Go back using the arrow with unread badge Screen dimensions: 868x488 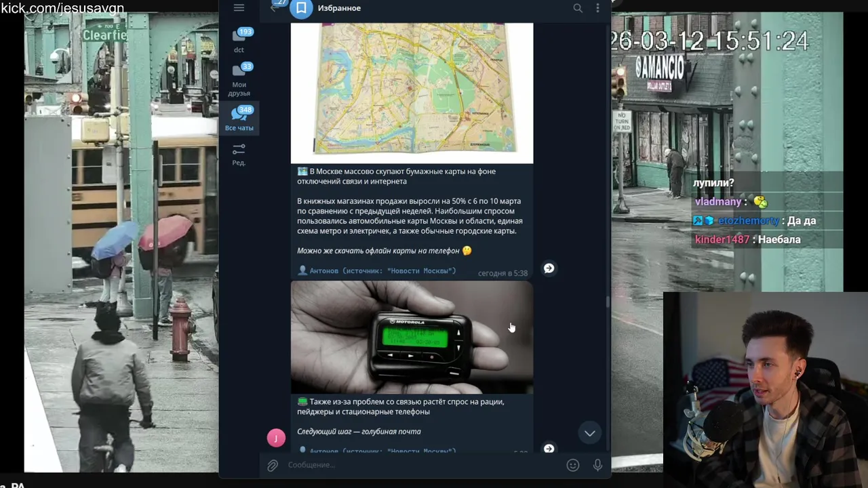(274, 7)
